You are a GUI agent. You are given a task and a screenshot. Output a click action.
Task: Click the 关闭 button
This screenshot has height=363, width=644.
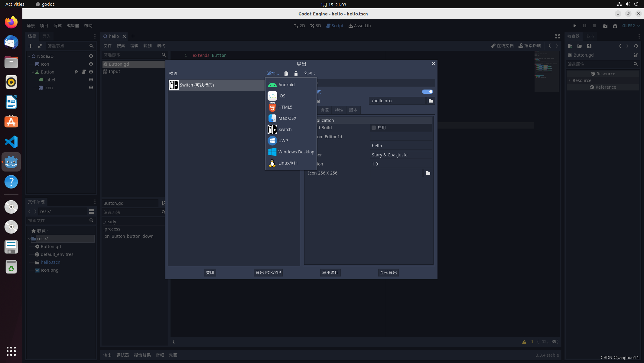(x=210, y=273)
